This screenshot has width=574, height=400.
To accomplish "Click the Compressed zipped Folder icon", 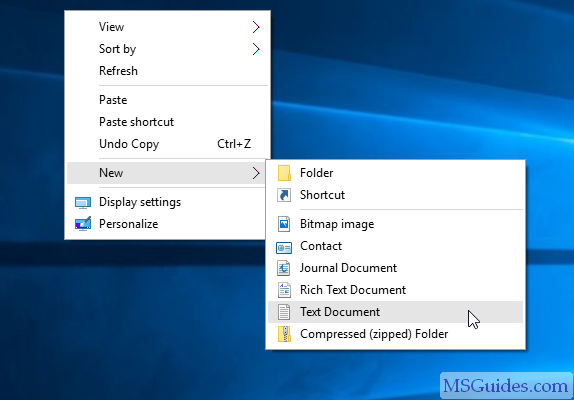I will (284, 334).
